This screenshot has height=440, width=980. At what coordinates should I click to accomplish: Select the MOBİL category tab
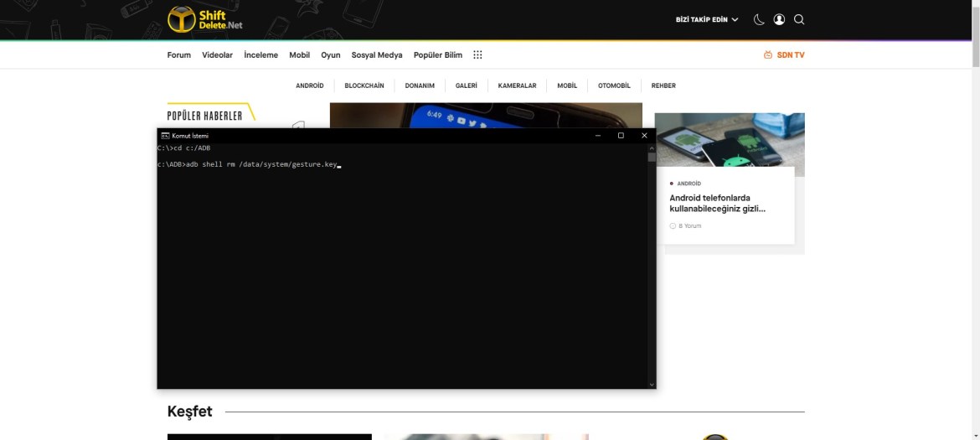click(x=567, y=85)
